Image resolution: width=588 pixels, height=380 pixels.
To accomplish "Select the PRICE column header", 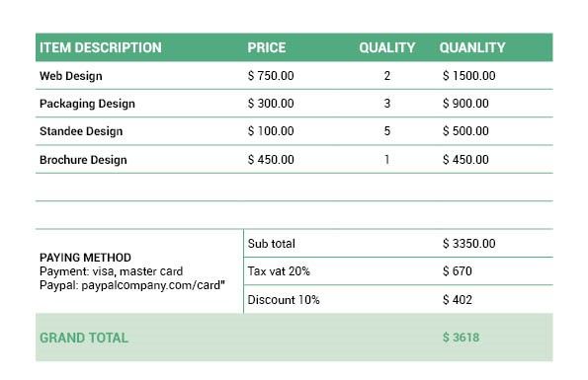I will coord(267,47).
